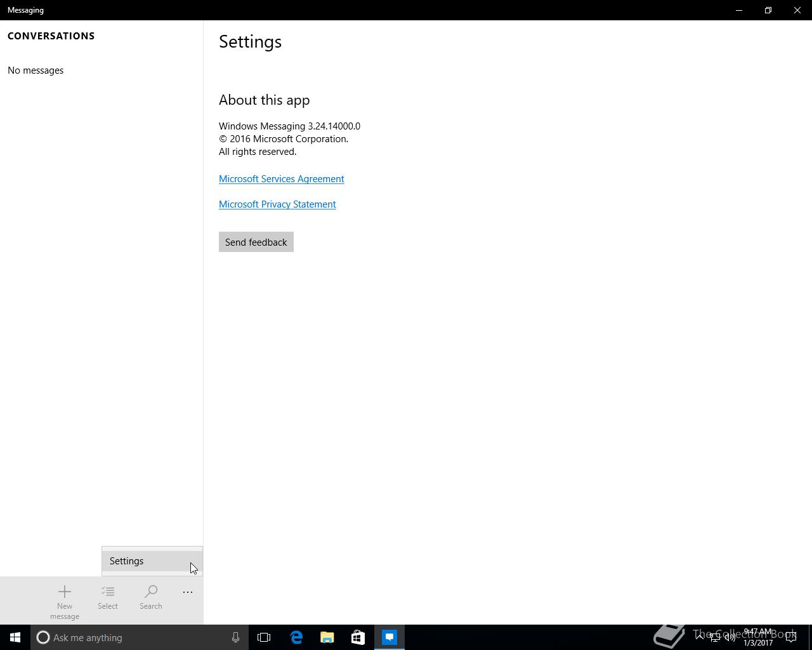The height and width of the screenshot is (650, 812).
Task: Open the Action Center notifications icon
Action: pos(791,637)
